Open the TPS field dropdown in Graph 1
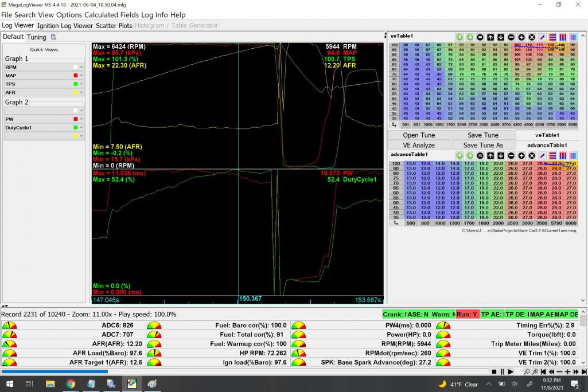Screen dimensions: 588x392 [x=81, y=84]
